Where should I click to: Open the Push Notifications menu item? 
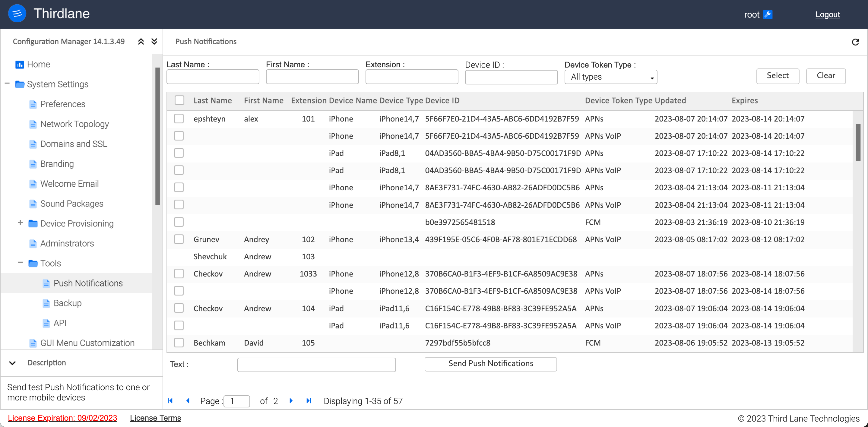coord(88,283)
